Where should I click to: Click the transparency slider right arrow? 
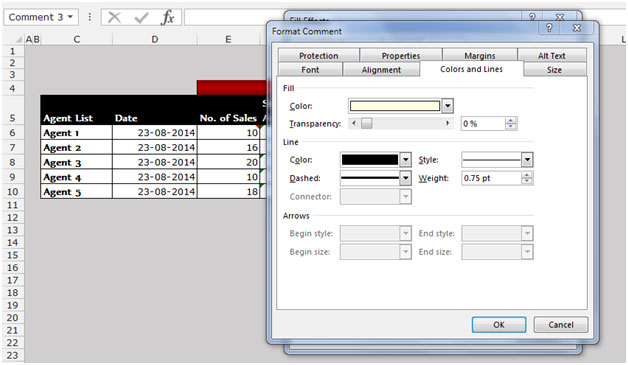point(447,123)
